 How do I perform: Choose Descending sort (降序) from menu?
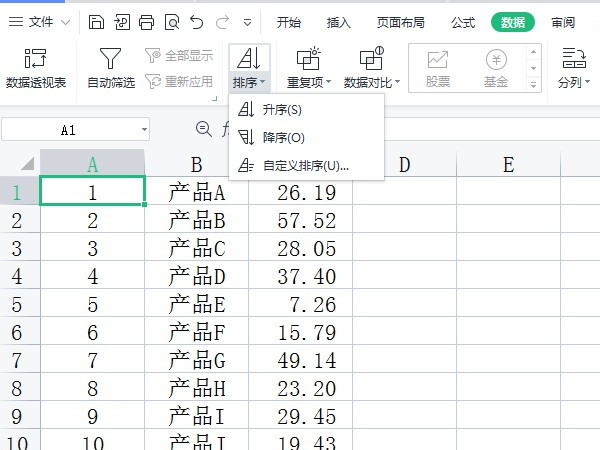click(283, 137)
